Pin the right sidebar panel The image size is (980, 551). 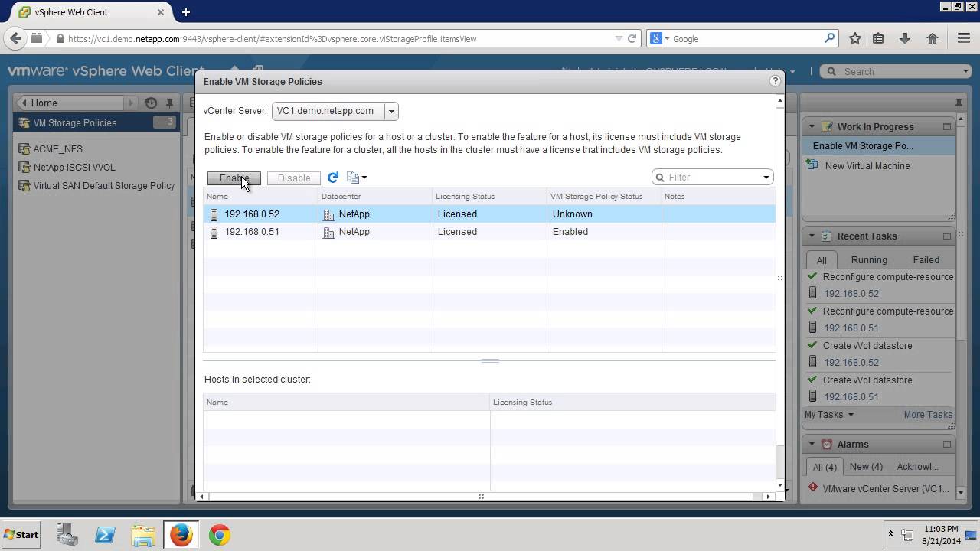[x=959, y=103]
